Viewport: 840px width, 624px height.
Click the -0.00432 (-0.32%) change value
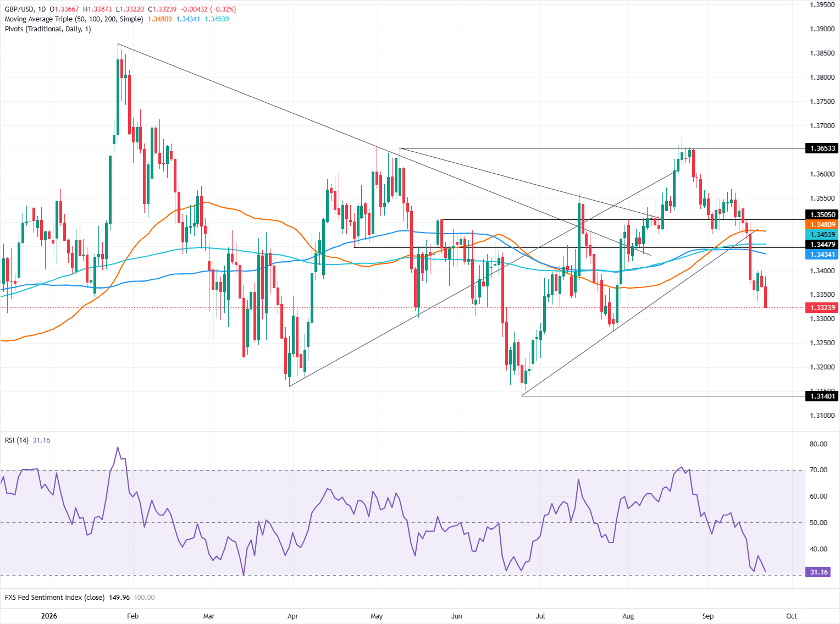pyautogui.click(x=209, y=9)
